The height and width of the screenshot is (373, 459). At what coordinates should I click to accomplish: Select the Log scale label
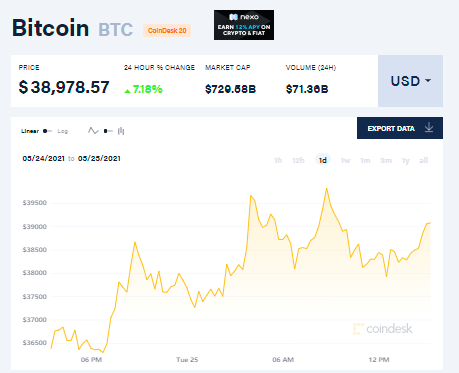(63, 131)
